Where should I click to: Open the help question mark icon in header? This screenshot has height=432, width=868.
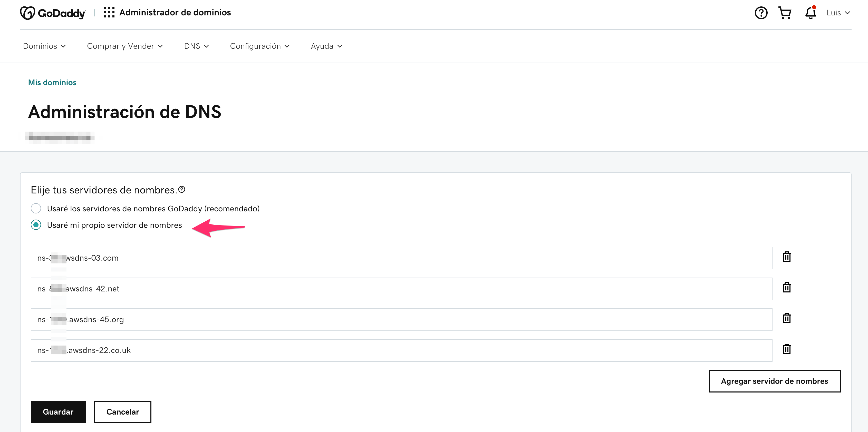click(x=761, y=13)
